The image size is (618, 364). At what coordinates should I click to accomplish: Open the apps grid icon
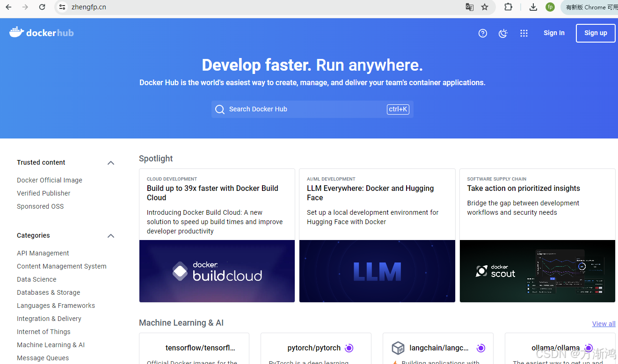[x=524, y=33]
